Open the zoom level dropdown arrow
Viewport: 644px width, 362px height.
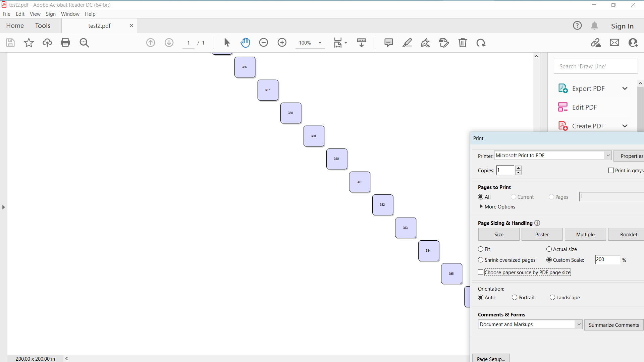(320, 43)
